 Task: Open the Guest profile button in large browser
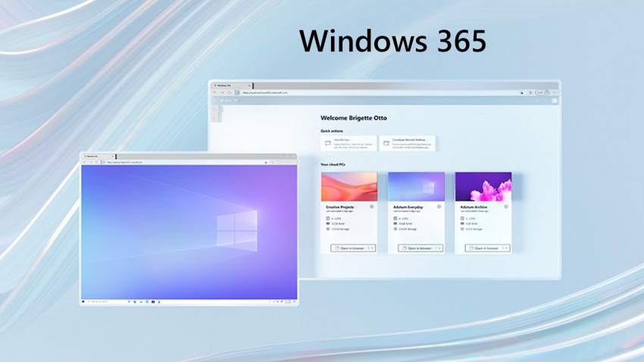click(x=542, y=92)
